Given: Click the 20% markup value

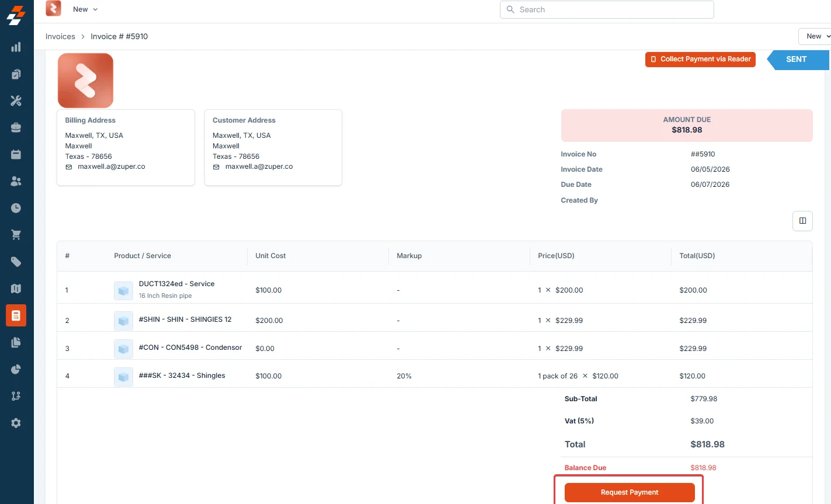Looking at the screenshot, I should click(x=404, y=376).
